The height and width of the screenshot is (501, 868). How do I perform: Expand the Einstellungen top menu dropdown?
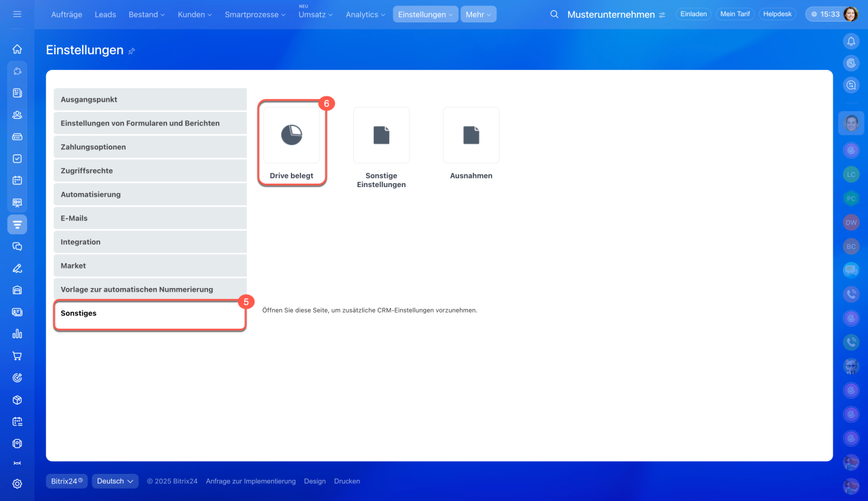click(425, 14)
